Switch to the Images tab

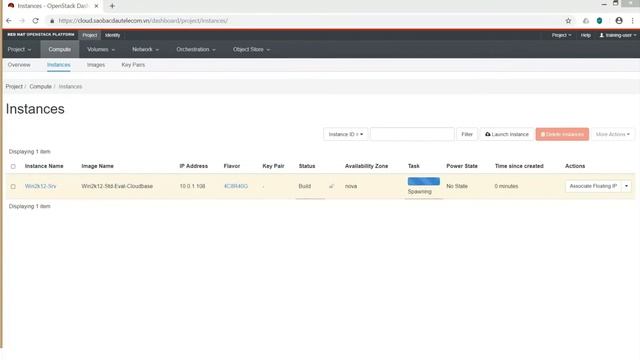[96, 65]
